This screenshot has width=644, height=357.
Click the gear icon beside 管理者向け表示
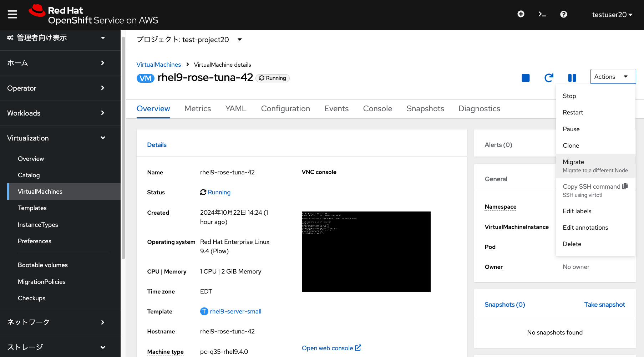coord(10,38)
